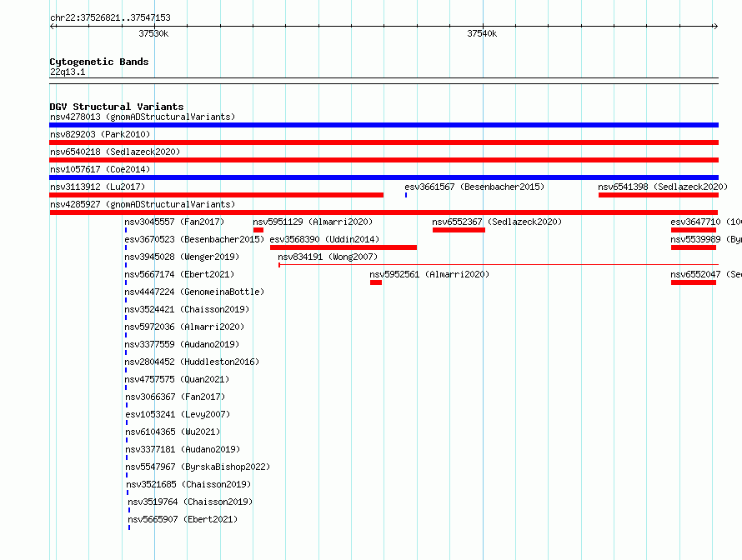Open nsv2804452 (Huddleston2016) variant
The image size is (742, 560).
click(x=192, y=362)
